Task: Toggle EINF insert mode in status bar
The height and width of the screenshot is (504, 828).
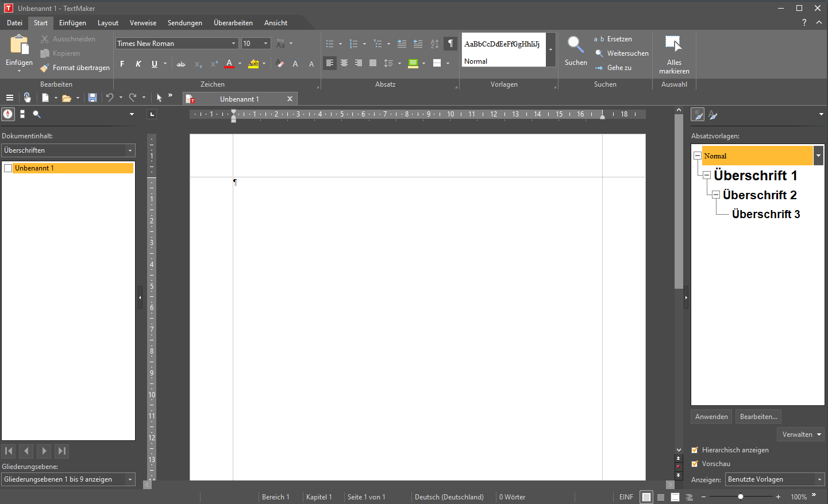Action: pos(626,497)
